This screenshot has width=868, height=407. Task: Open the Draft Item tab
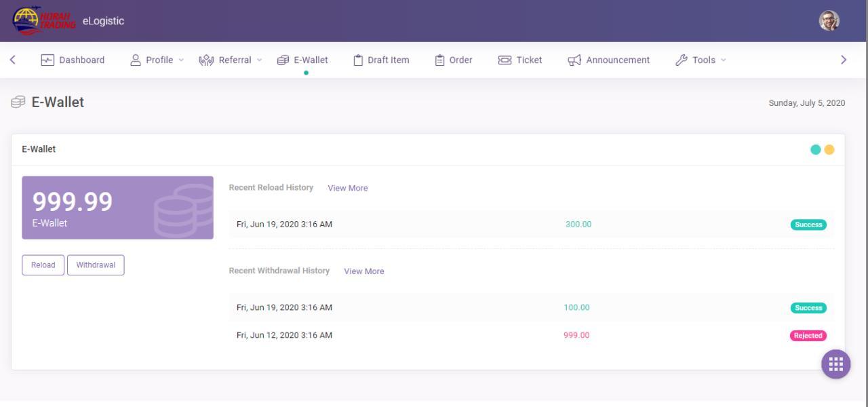coord(381,60)
